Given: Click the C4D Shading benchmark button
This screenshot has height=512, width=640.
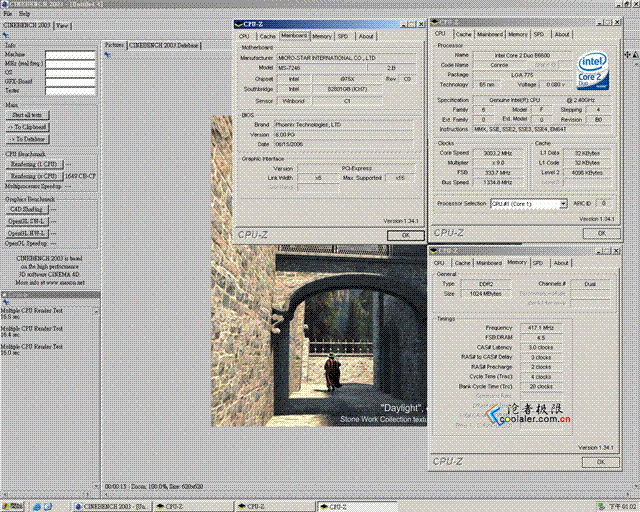Looking at the screenshot, I should click(27, 209).
